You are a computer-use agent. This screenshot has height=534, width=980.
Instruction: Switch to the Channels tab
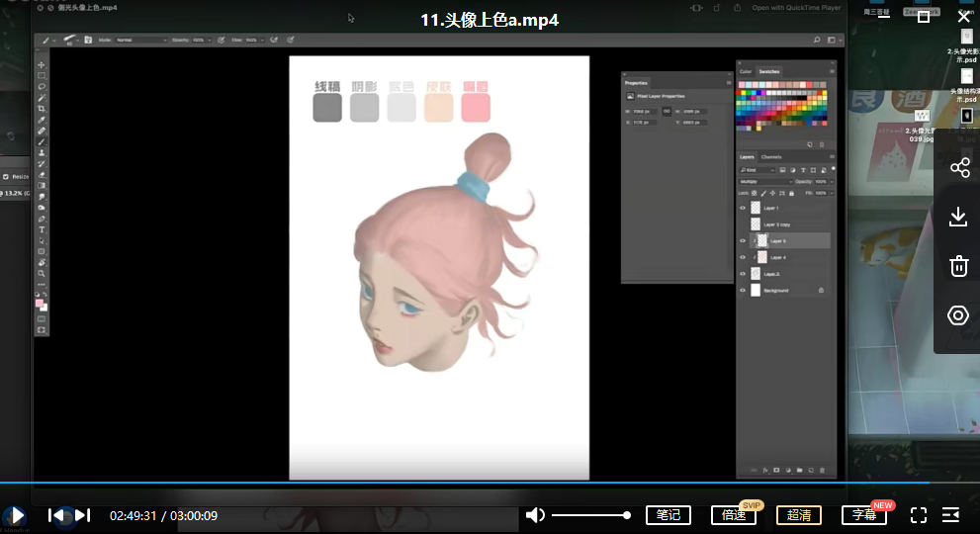771,157
